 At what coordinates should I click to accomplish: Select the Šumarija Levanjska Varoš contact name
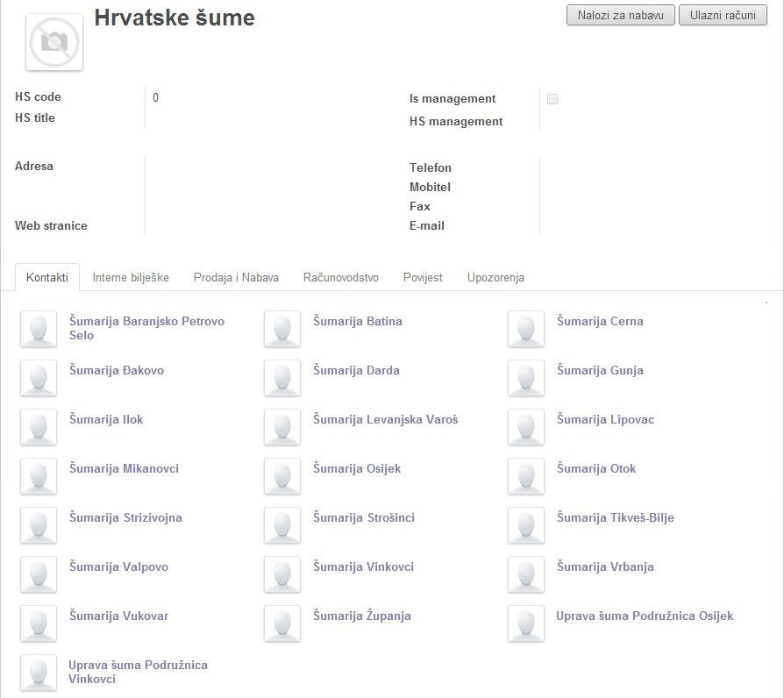385,419
